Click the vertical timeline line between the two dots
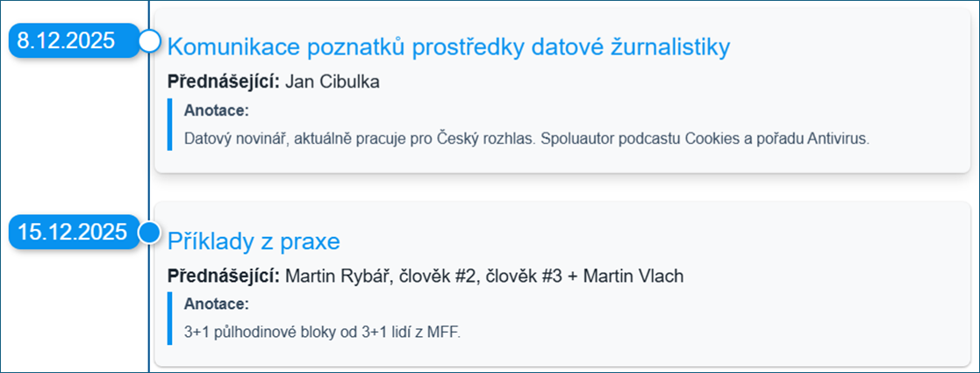 point(149,136)
